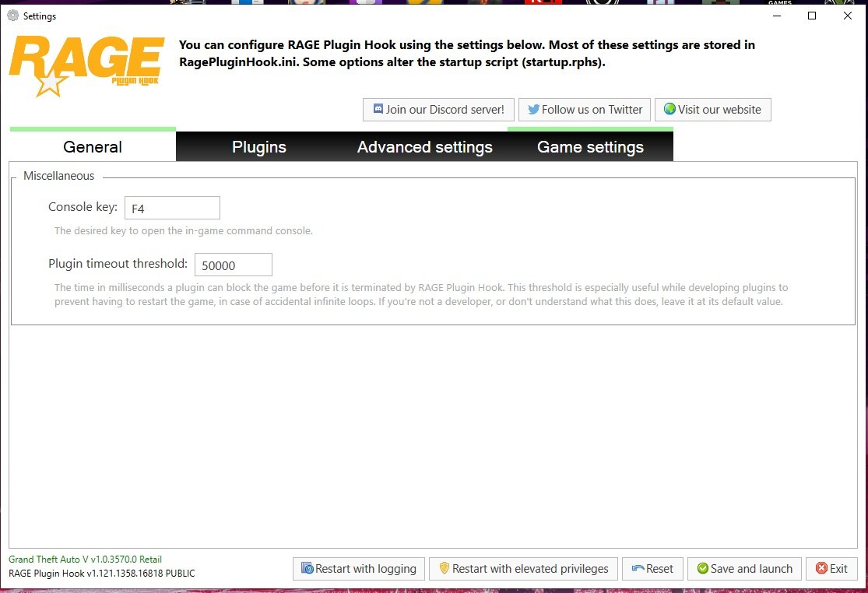Click the Plugin timeout threshold field
868x593 pixels.
click(x=233, y=265)
